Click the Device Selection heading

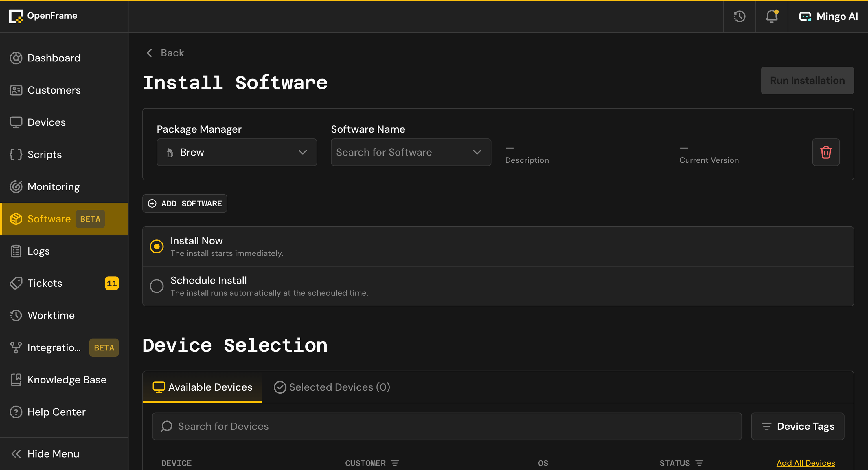(235, 345)
